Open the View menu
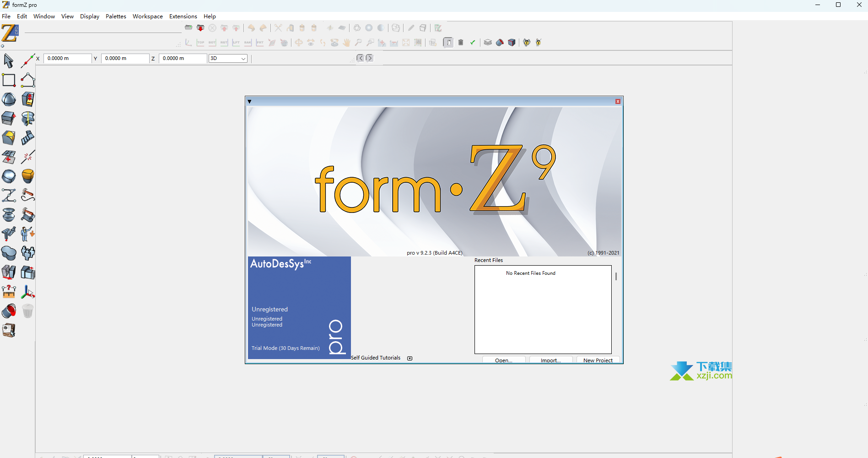Screen dimensions: 868x458 pyautogui.click(x=67, y=16)
